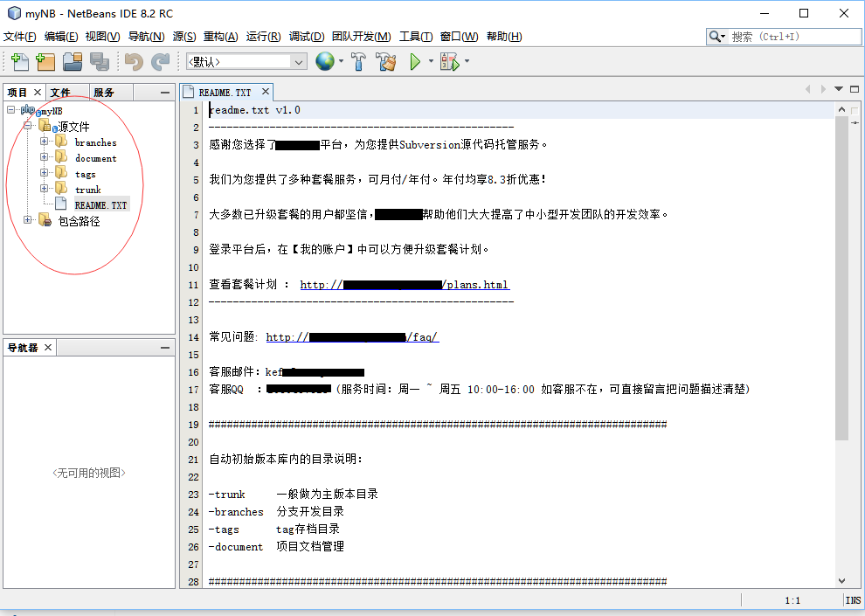The width and height of the screenshot is (865, 616).
Task: Click the Redo arrow icon
Action: pyautogui.click(x=161, y=62)
